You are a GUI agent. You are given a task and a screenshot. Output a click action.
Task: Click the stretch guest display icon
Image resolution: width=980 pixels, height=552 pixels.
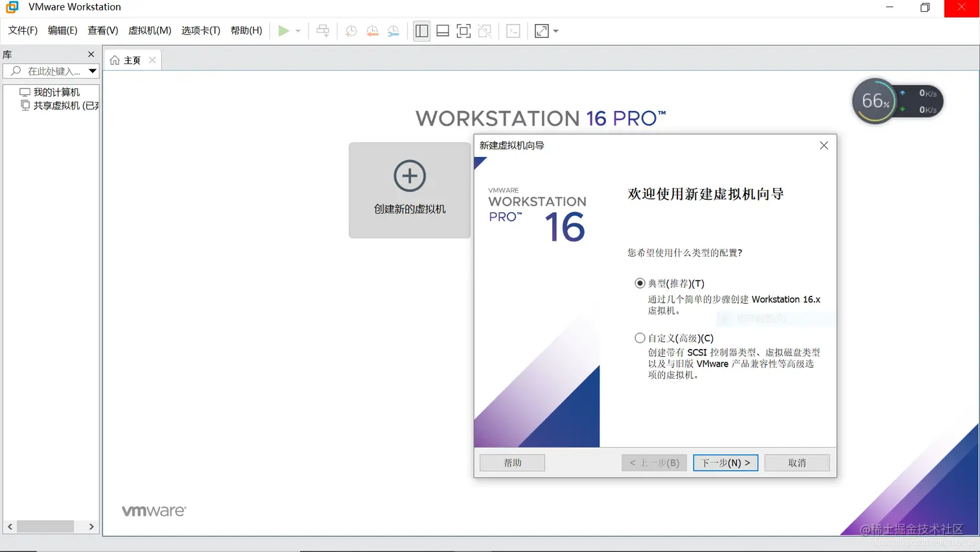coord(542,30)
